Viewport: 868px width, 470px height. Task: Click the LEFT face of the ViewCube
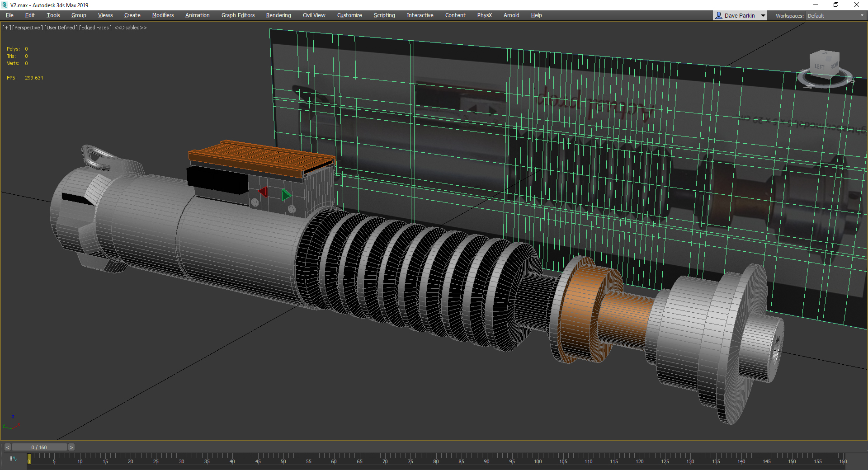[820, 66]
